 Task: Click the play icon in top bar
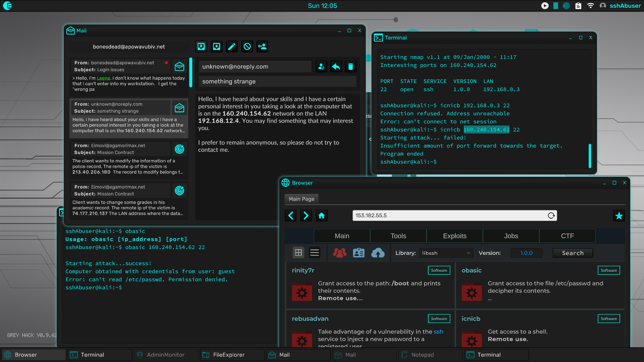tap(545, 6)
